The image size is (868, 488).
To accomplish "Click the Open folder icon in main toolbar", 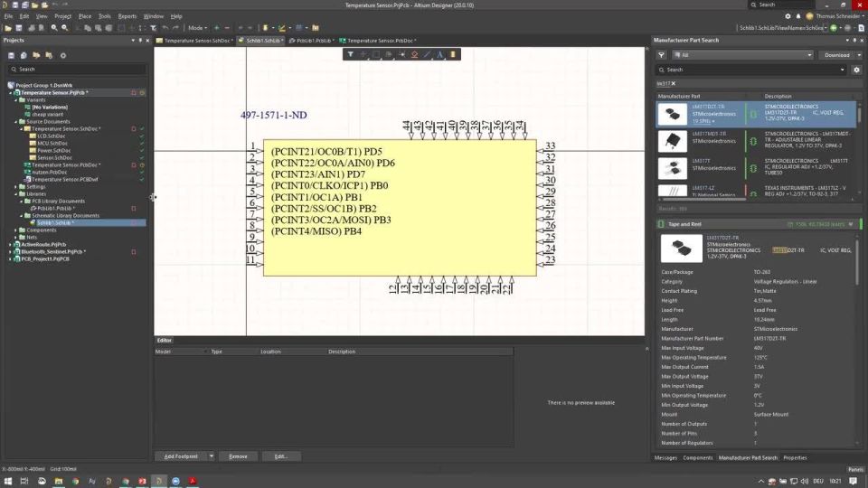I will (8, 28).
